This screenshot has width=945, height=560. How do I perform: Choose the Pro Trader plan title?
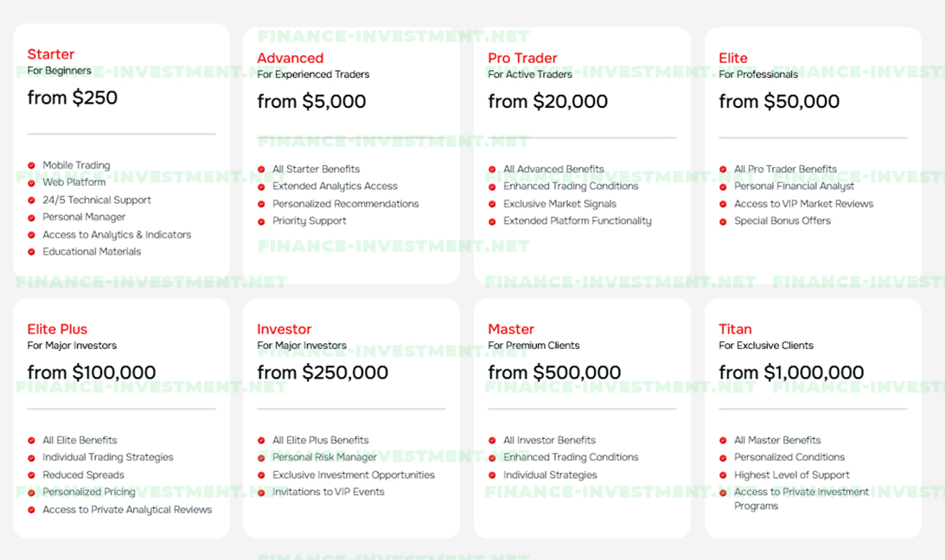[x=522, y=58]
